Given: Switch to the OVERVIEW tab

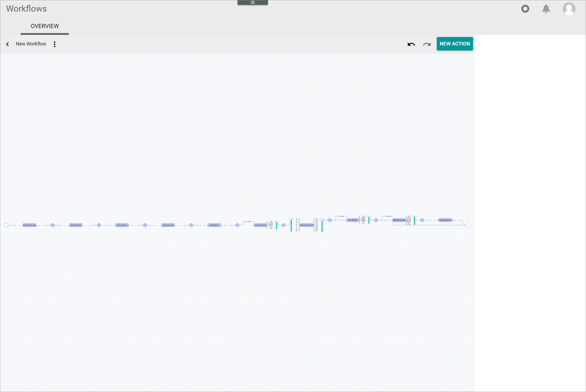Looking at the screenshot, I should (x=45, y=26).
